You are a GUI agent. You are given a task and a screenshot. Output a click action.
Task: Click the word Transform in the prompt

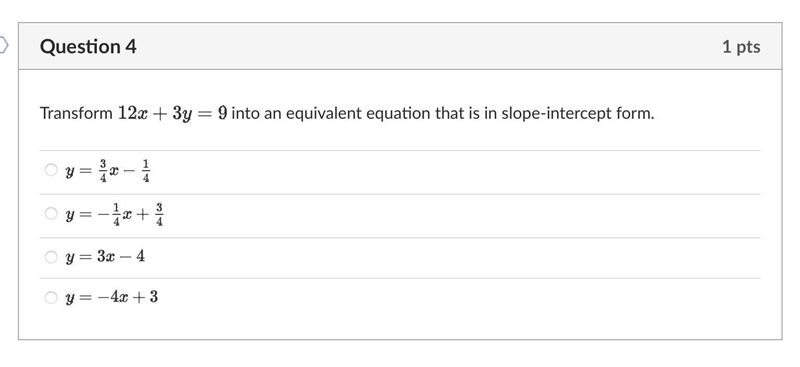[77, 113]
